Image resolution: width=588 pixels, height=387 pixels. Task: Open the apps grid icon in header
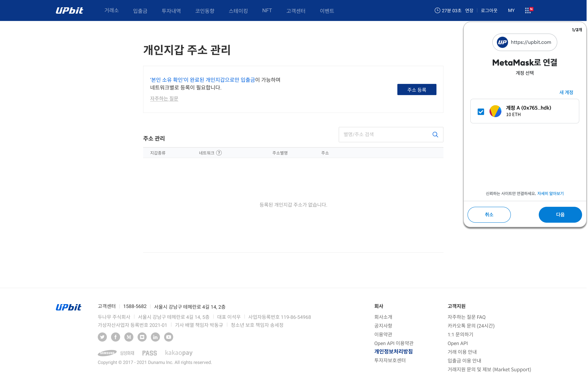pyautogui.click(x=528, y=10)
